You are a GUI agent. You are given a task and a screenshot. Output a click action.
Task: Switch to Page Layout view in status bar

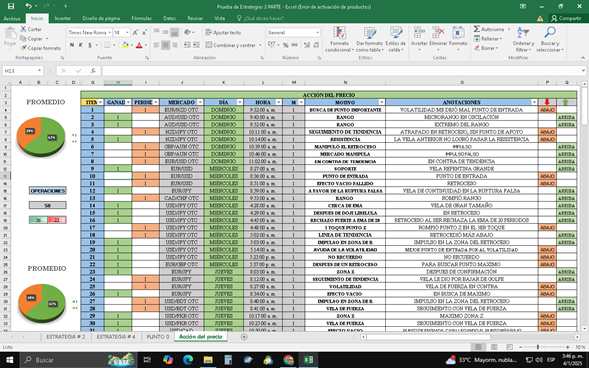pyautogui.click(x=494, y=347)
